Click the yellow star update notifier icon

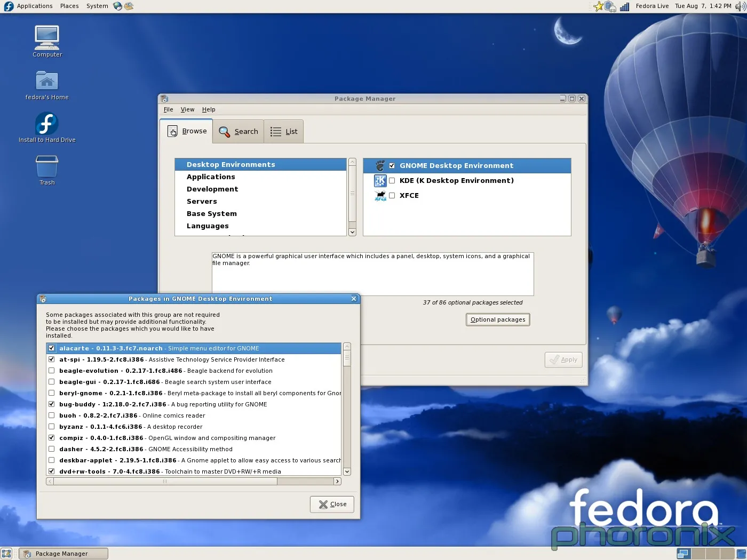[x=598, y=6]
